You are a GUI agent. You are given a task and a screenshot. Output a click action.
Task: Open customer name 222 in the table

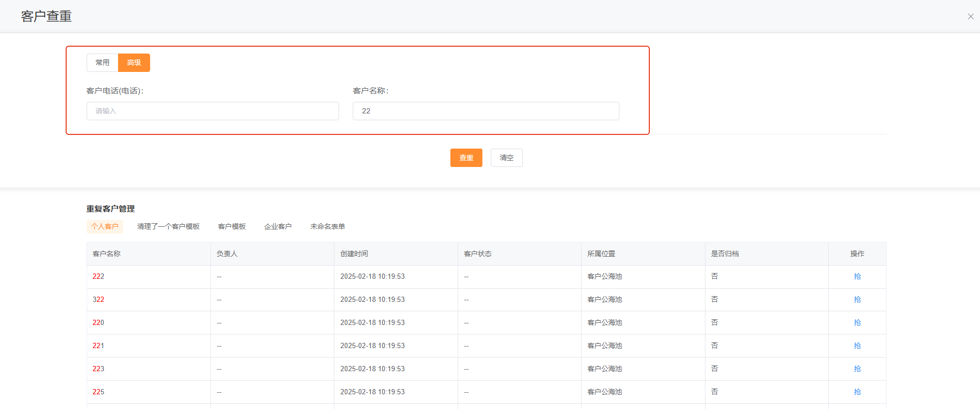click(x=98, y=276)
